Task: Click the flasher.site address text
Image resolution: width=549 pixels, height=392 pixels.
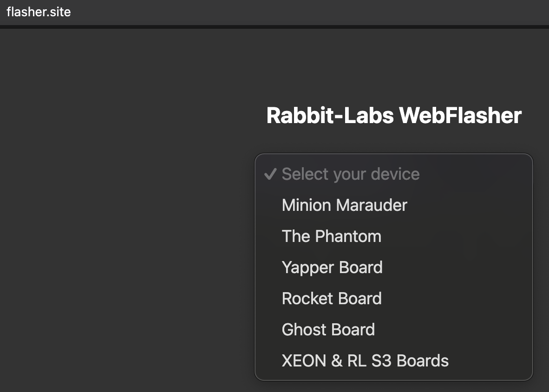Action: coord(39,12)
